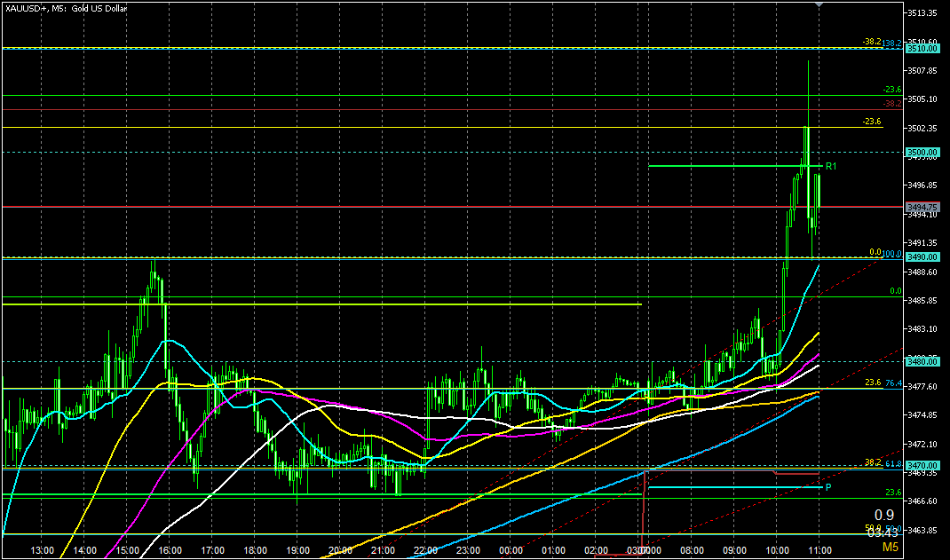
Task: Click the 3483.10 price scale label
Action: point(922,328)
